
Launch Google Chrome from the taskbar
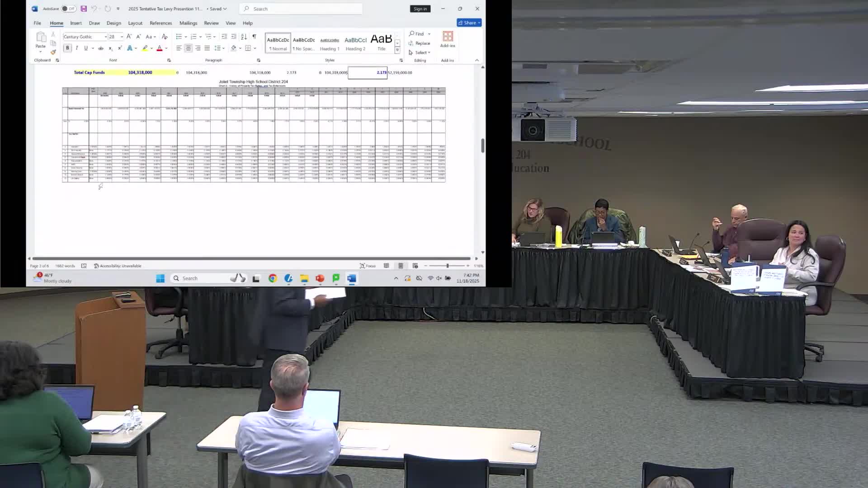[271, 278]
